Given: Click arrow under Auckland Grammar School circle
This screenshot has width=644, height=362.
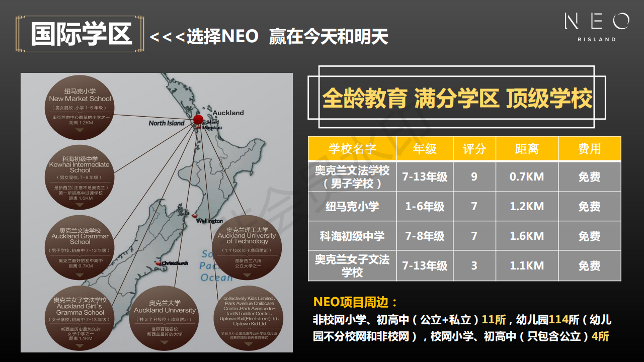Looking at the screenshot, I should 79,275.
